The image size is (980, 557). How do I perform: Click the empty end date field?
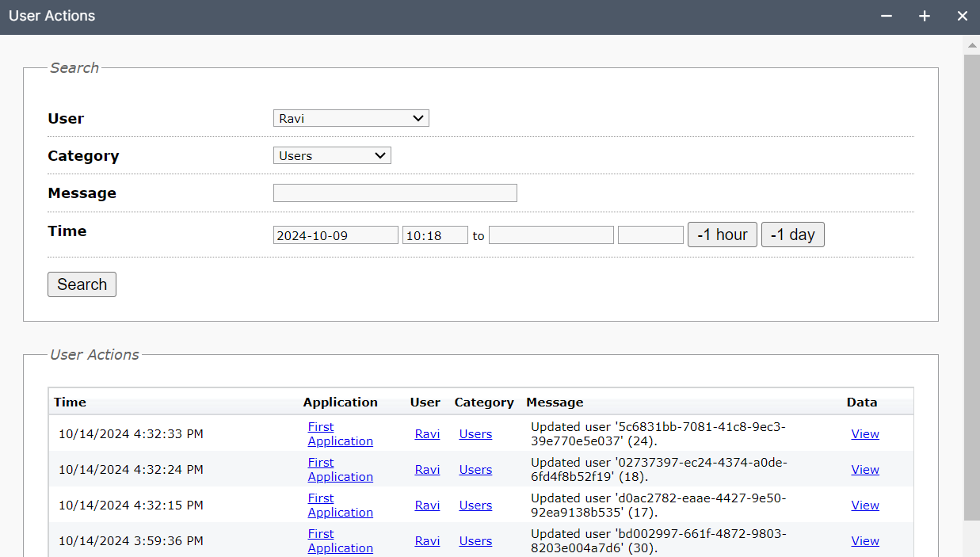pos(551,235)
